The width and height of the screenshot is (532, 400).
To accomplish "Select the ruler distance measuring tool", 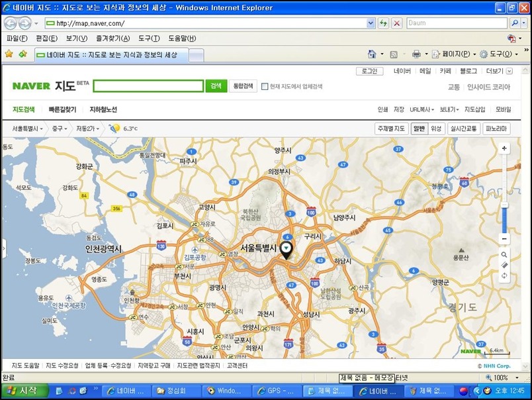I will [x=504, y=265].
